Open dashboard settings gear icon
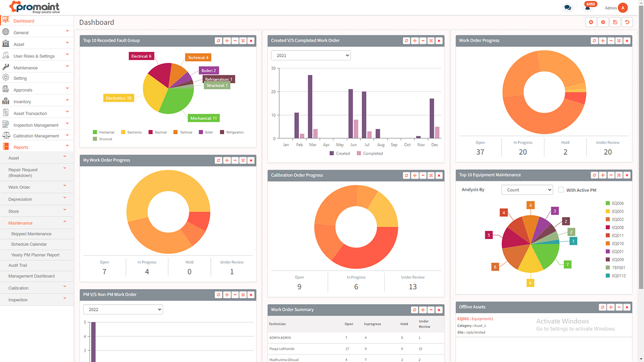 point(603,22)
